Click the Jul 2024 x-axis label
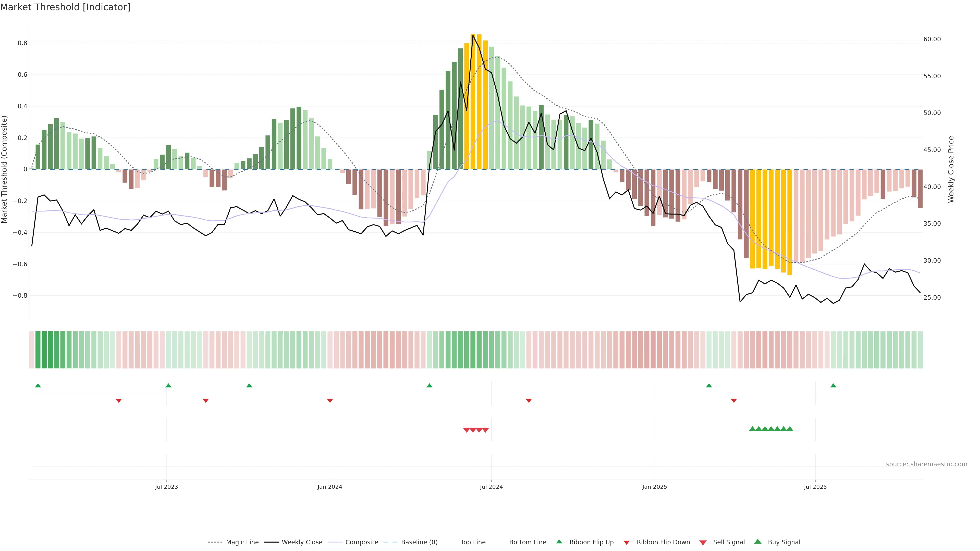Image resolution: width=980 pixels, height=551 pixels. pyautogui.click(x=491, y=487)
